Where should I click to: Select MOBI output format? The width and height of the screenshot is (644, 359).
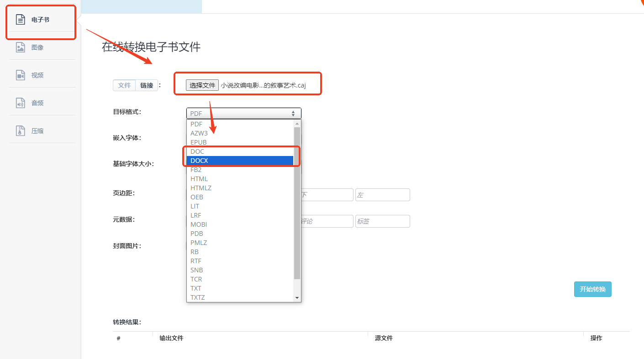click(x=199, y=224)
